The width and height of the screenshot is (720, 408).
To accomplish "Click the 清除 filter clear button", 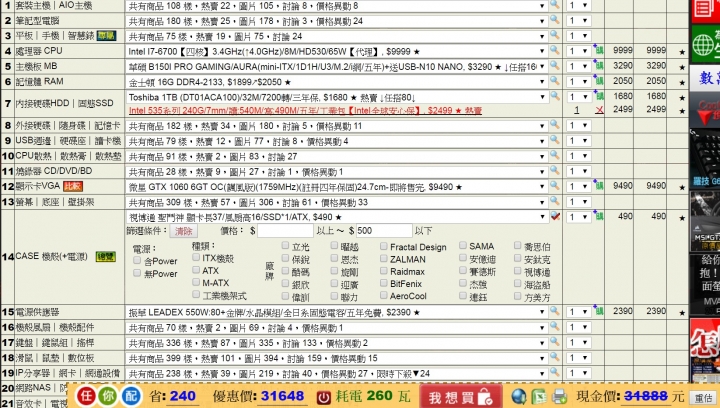I will [183, 231].
